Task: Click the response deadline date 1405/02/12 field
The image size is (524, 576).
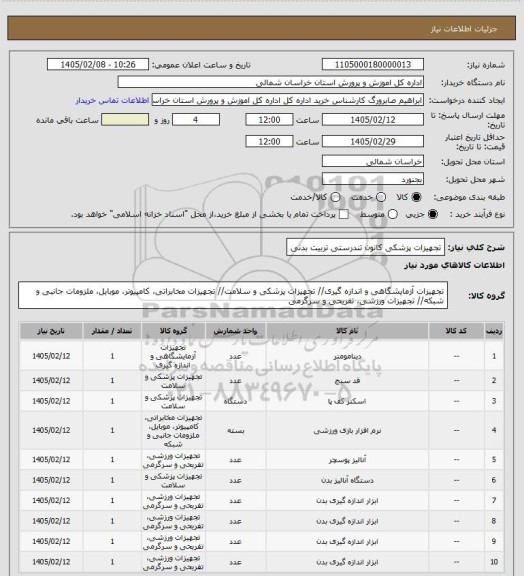Action: (373, 120)
